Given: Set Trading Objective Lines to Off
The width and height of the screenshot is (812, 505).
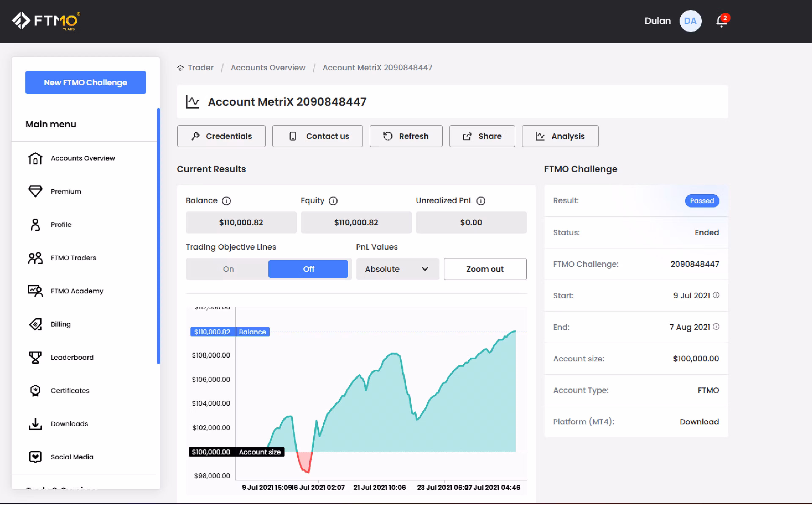Looking at the screenshot, I should (x=308, y=269).
